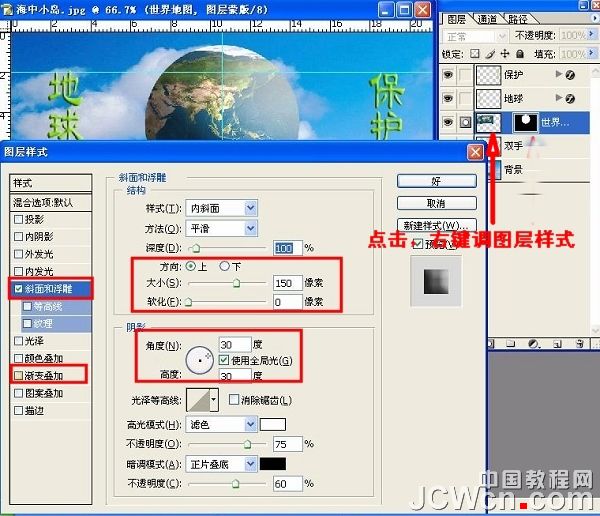600x516 pixels.
Task: Enable the 渐变叠加 gradient overlay checkbox
Action: [x=18, y=376]
